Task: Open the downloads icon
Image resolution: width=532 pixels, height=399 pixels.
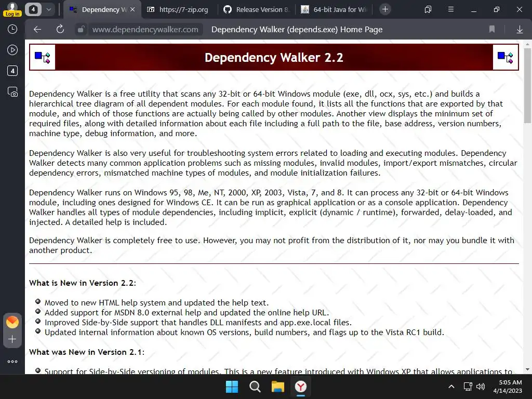Action: click(520, 30)
